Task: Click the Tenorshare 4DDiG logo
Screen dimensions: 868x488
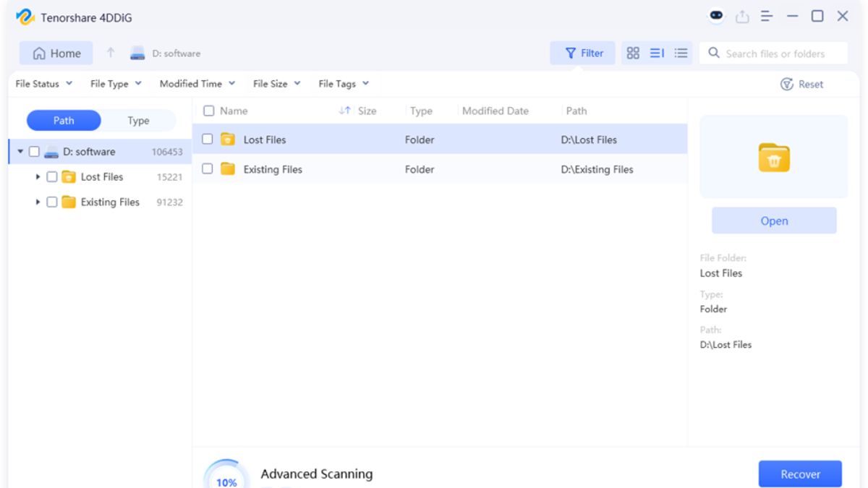Action: click(25, 17)
